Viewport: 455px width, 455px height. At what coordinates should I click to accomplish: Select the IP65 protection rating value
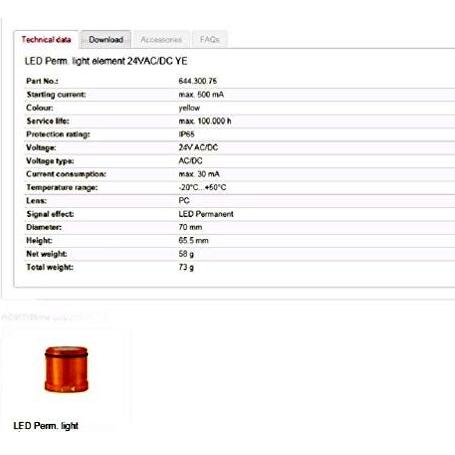click(x=186, y=134)
